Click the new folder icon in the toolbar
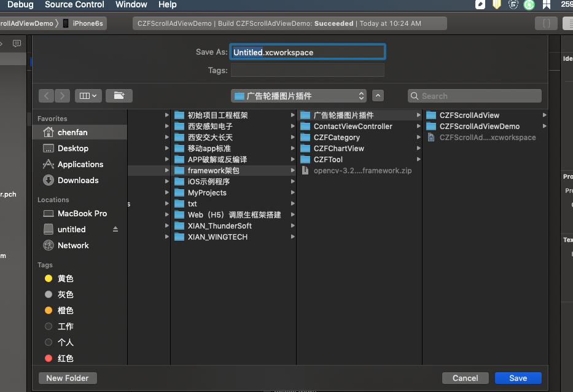The image size is (573, 392). [x=119, y=96]
